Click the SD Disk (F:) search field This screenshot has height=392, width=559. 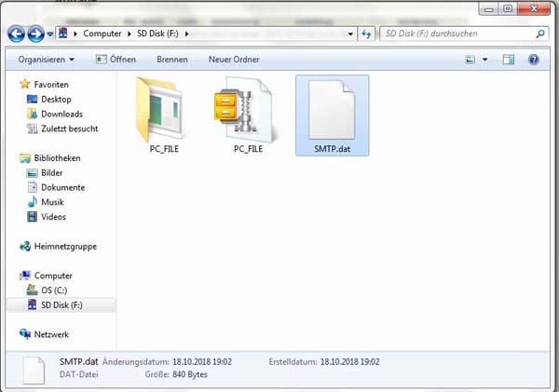[455, 34]
